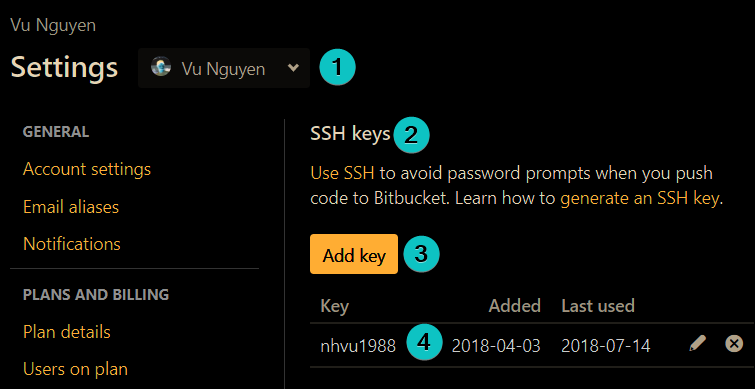This screenshot has height=389, width=755.
Task: Open the Vu Nguyen account selector
Action: 224,68
